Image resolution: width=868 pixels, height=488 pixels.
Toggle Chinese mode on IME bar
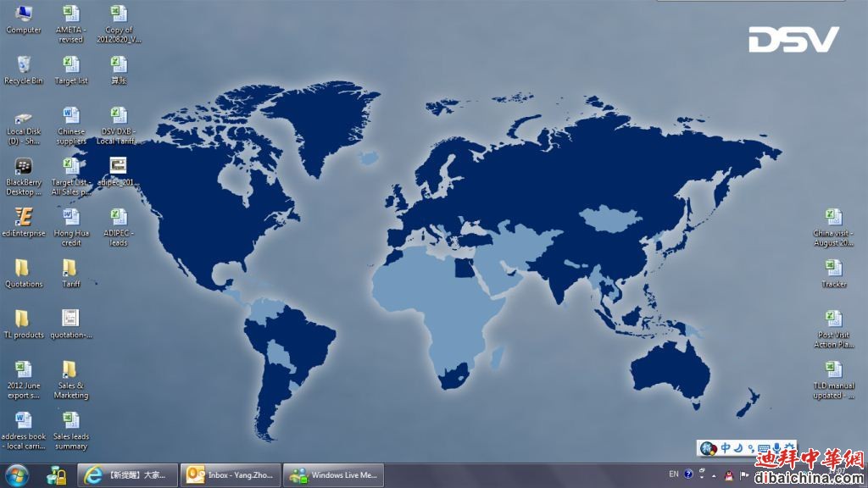click(x=726, y=447)
